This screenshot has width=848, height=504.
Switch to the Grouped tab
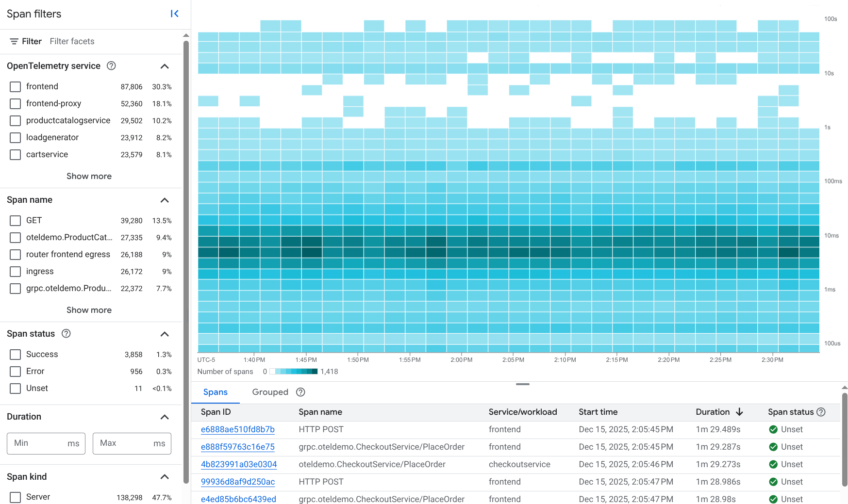click(270, 392)
